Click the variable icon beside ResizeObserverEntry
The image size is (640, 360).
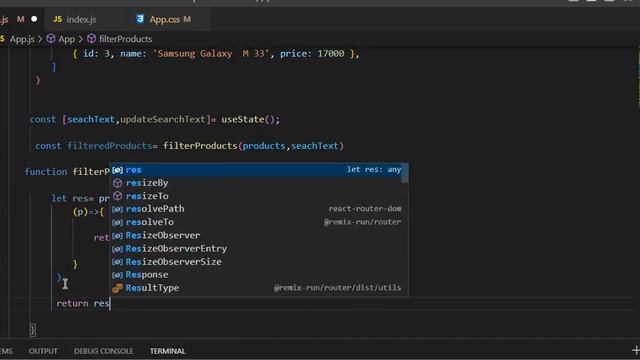(117, 249)
